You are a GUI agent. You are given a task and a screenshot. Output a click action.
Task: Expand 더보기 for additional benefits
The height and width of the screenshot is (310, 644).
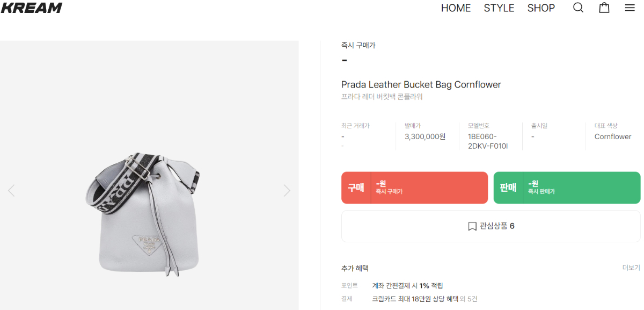point(631,268)
